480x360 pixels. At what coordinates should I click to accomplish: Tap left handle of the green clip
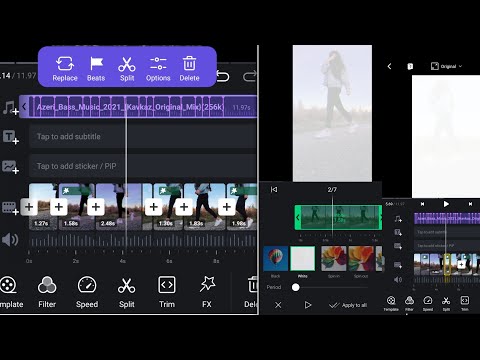(x=298, y=218)
